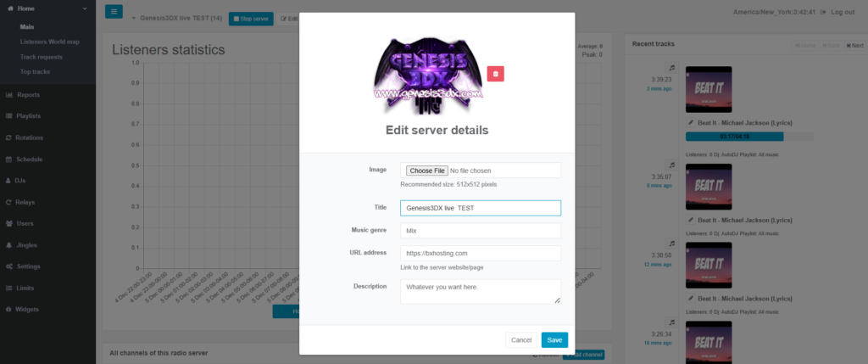The image size is (868, 364).
Task: Click the Jingles bell icon in sidebar
Action: pos(8,244)
